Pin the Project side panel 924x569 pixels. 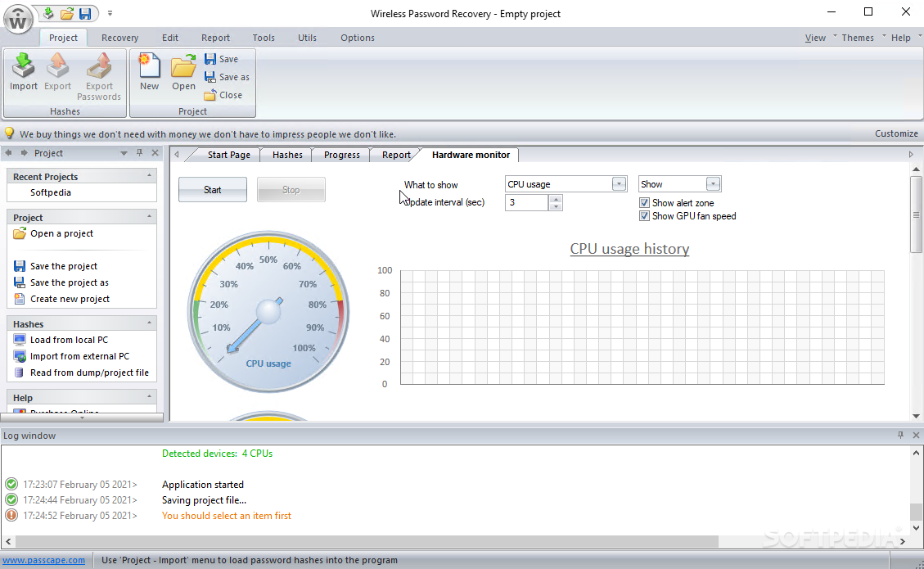pos(140,153)
